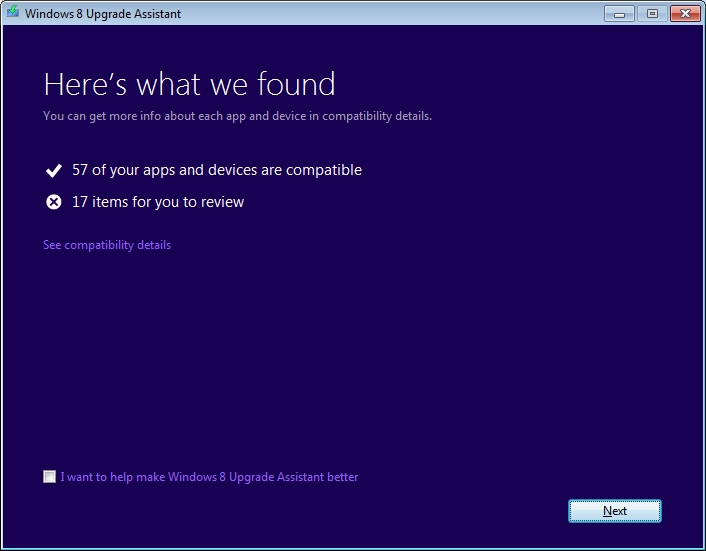The width and height of the screenshot is (706, 551).
Task: Close the Windows 8 Upgrade Assistant window
Action: click(685, 14)
